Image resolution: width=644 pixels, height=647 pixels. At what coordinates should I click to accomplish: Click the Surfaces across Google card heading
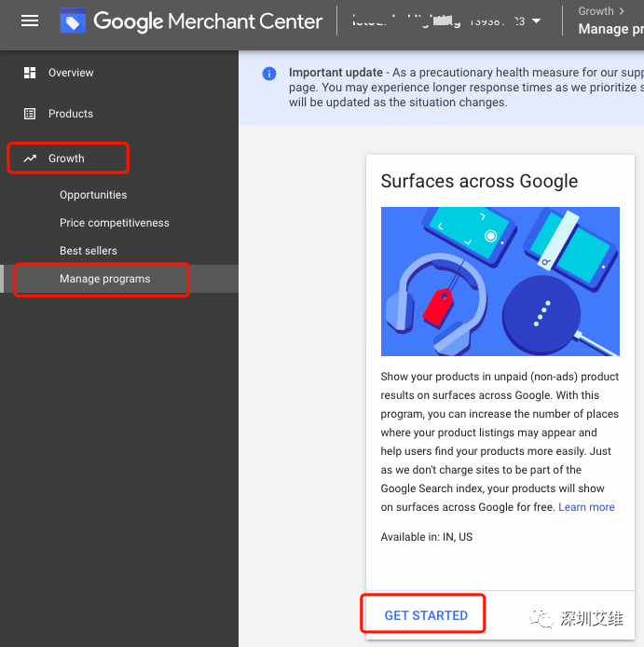pyautogui.click(x=479, y=181)
